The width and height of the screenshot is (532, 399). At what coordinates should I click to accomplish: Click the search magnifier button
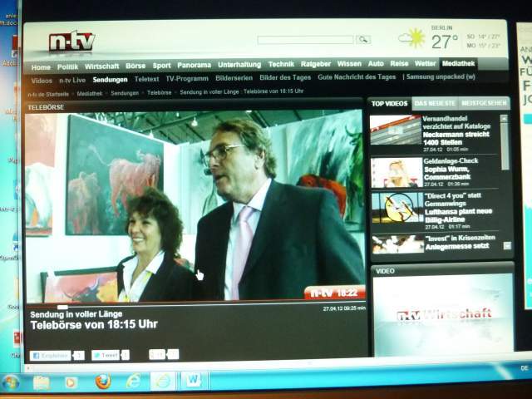363,39
